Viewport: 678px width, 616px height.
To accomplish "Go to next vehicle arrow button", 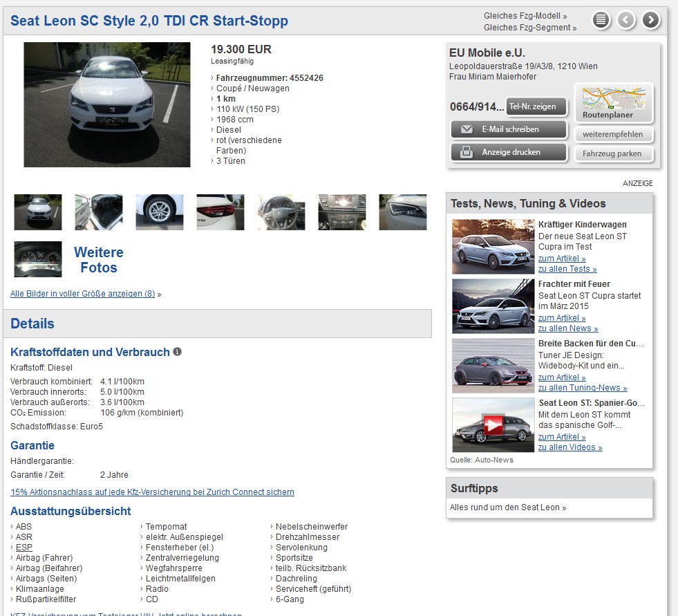I will 651,20.
